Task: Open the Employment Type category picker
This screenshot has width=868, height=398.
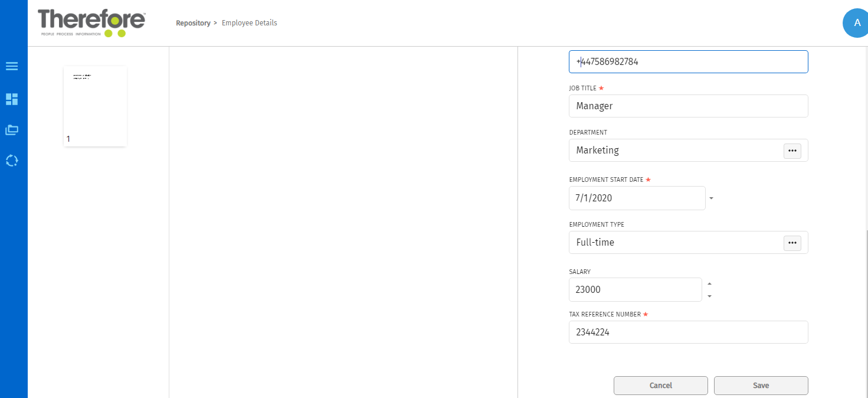Action: [x=792, y=242]
